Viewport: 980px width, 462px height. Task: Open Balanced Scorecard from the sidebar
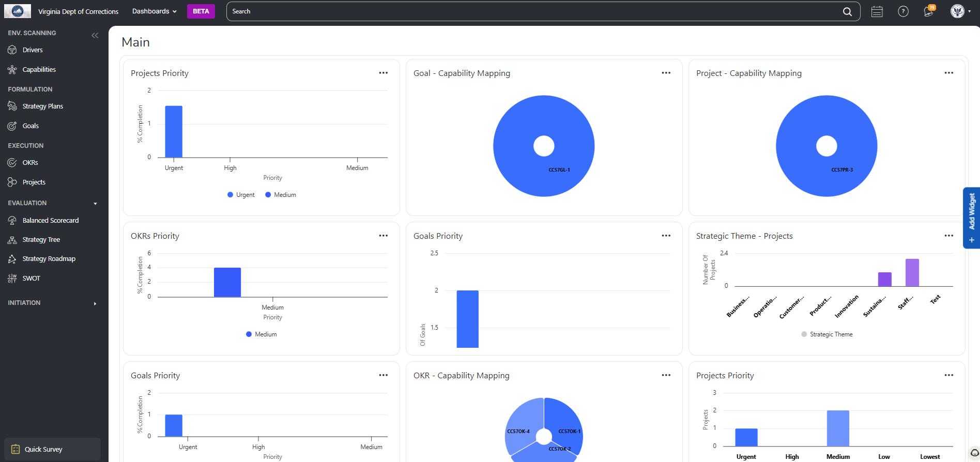coord(51,221)
